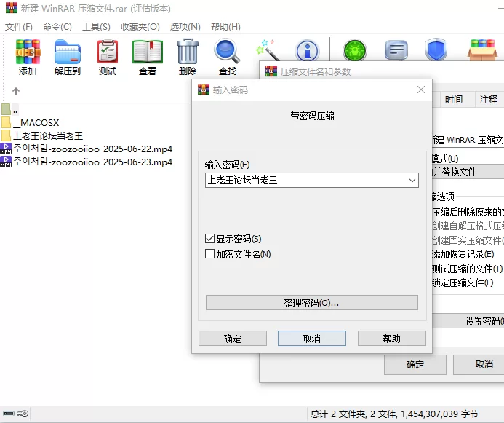Open the 命令(C) menu
504x423 pixels.
(x=57, y=27)
